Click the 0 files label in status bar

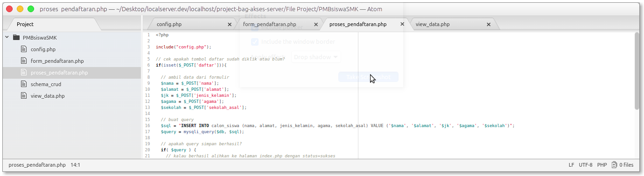coord(626,165)
